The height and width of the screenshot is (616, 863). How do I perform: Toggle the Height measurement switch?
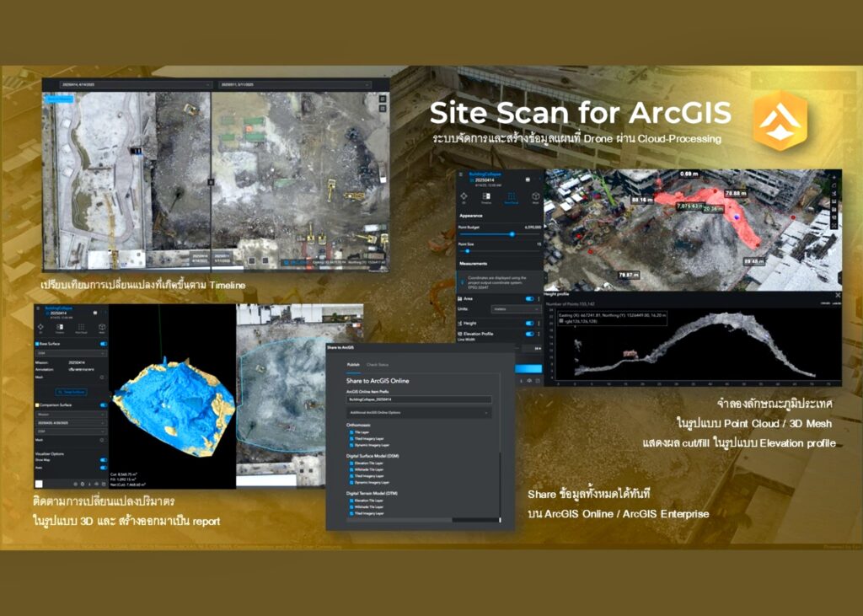[x=529, y=323]
